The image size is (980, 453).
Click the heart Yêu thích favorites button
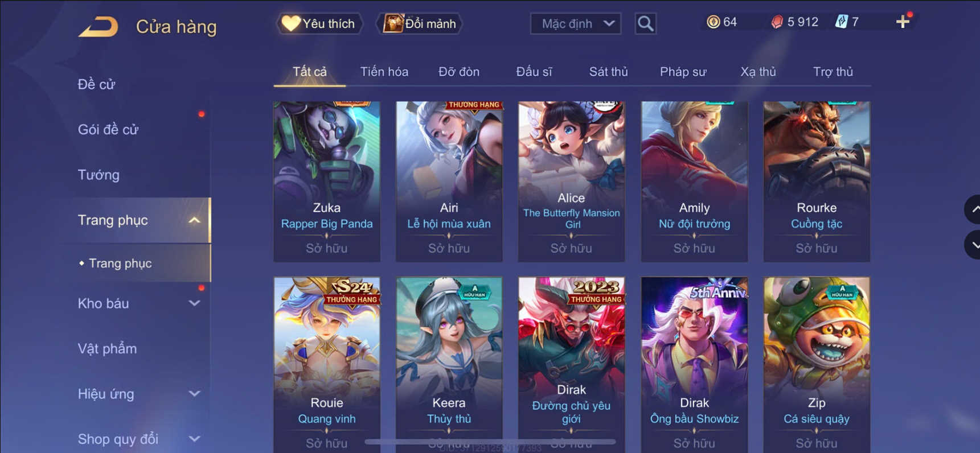(x=319, y=24)
